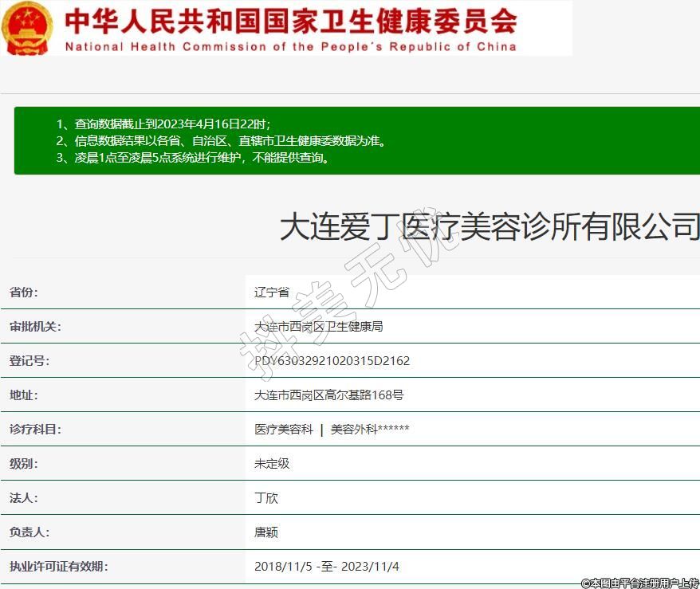Viewport: 700px width, 589px height.
Task: Click the 辽宁省 province value
Action: 272,293
